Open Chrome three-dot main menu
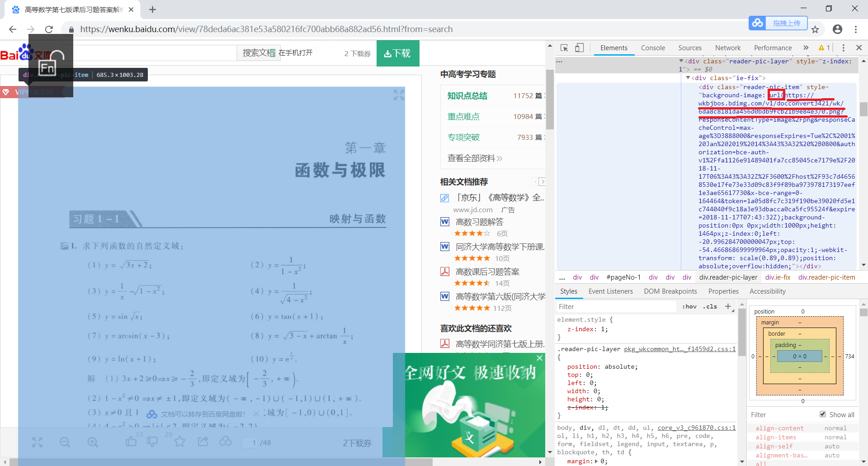Screen dimensions: 868x466 pyautogui.click(x=856, y=29)
